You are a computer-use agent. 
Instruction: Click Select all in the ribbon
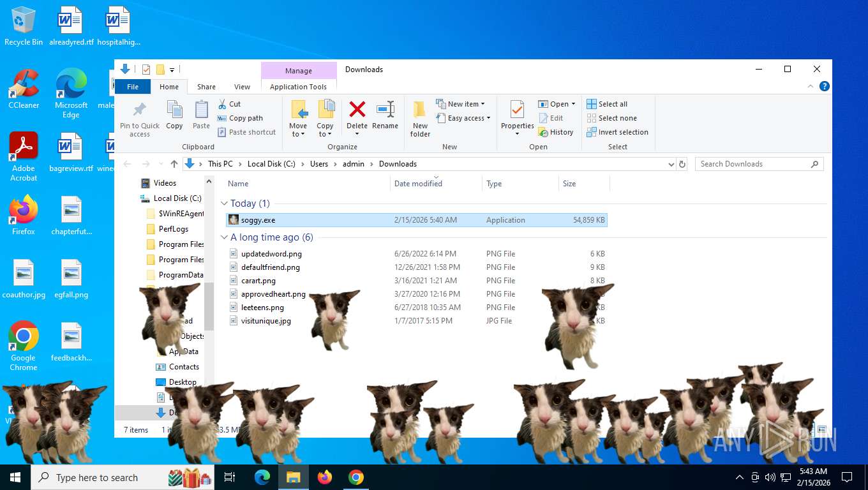607,104
